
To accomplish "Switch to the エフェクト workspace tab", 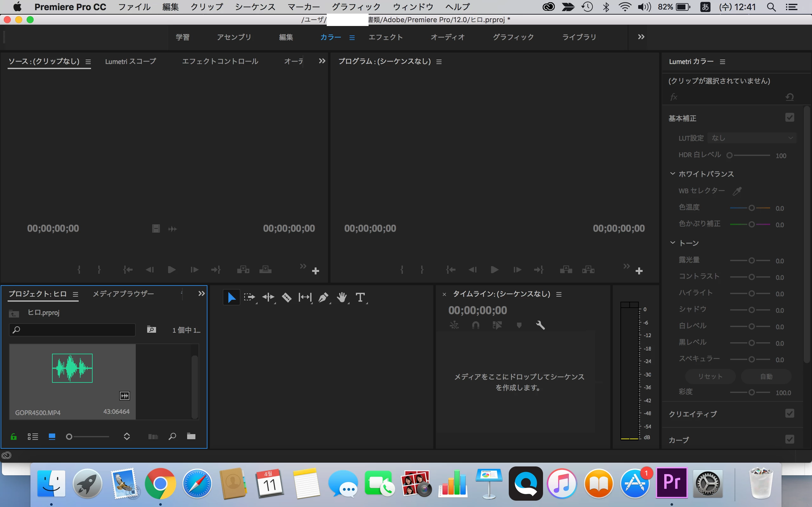I will (x=385, y=37).
